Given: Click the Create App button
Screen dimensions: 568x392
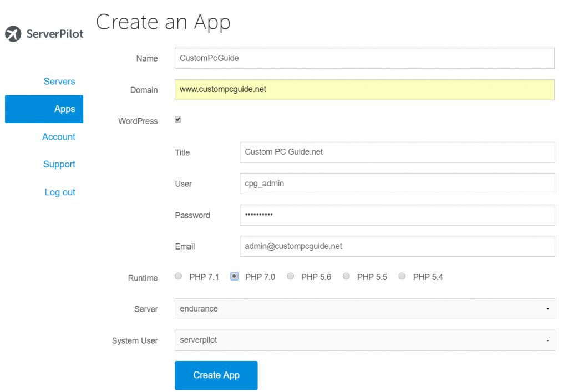Looking at the screenshot, I should tap(216, 375).
